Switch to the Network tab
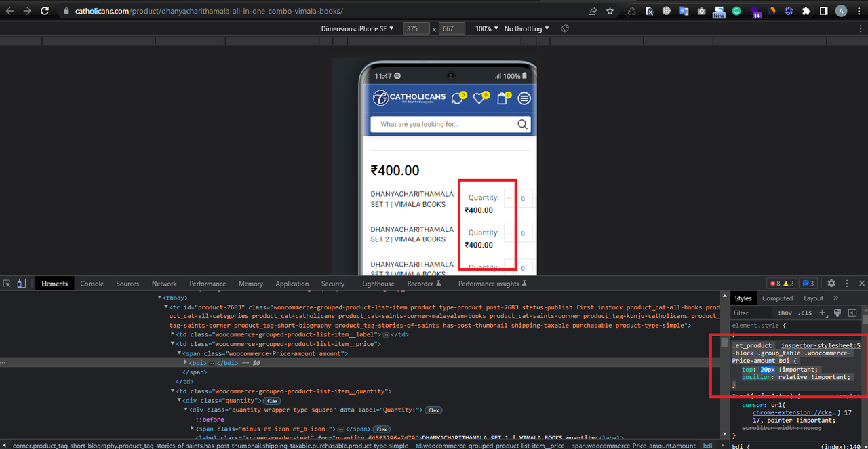The height and width of the screenshot is (449, 868). (164, 284)
